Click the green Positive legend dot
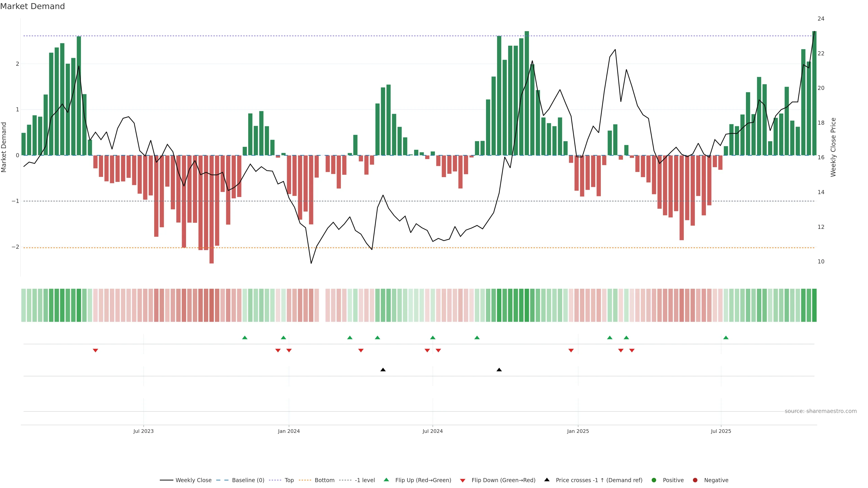This screenshot has width=868, height=488. coord(654,480)
